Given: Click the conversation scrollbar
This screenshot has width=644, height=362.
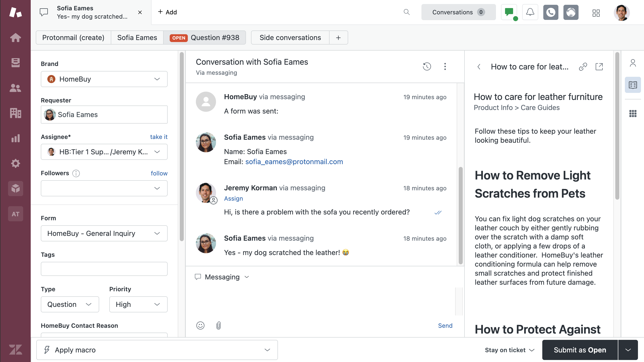Looking at the screenshot, I should (x=461, y=215).
